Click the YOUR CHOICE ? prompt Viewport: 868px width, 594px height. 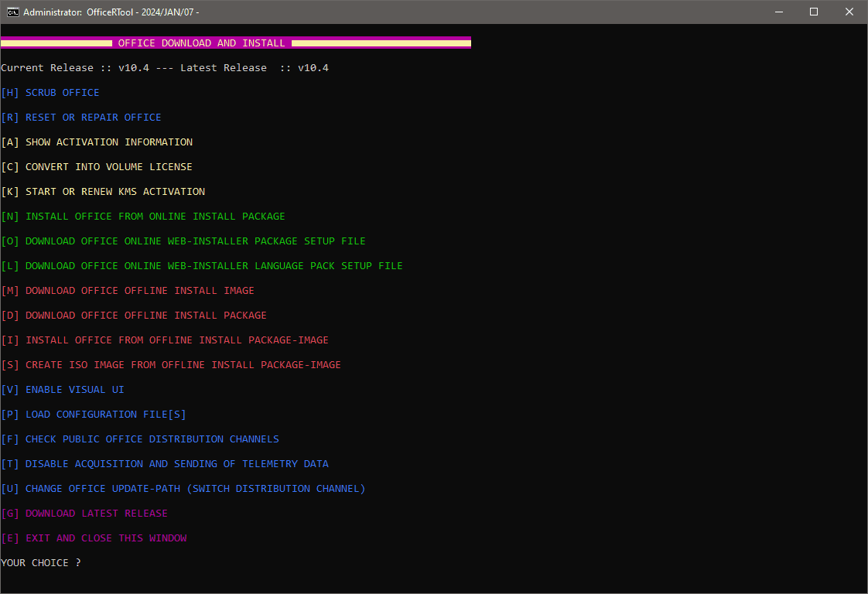tap(41, 563)
